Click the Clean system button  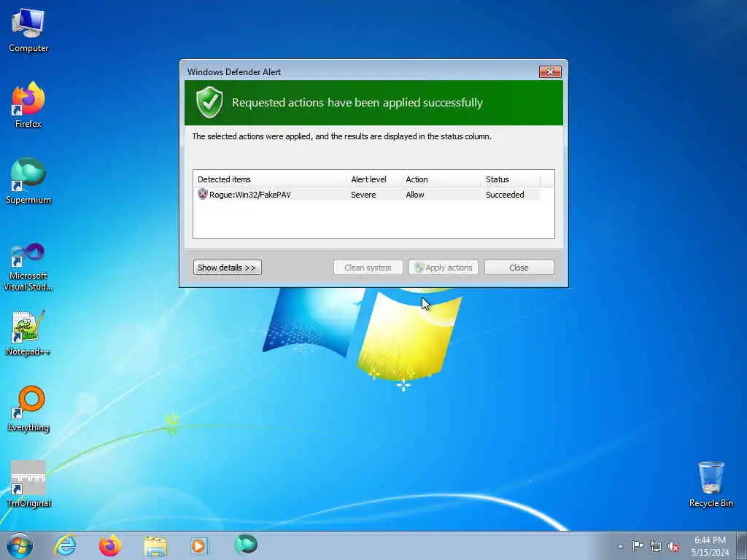[x=368, y=267]
